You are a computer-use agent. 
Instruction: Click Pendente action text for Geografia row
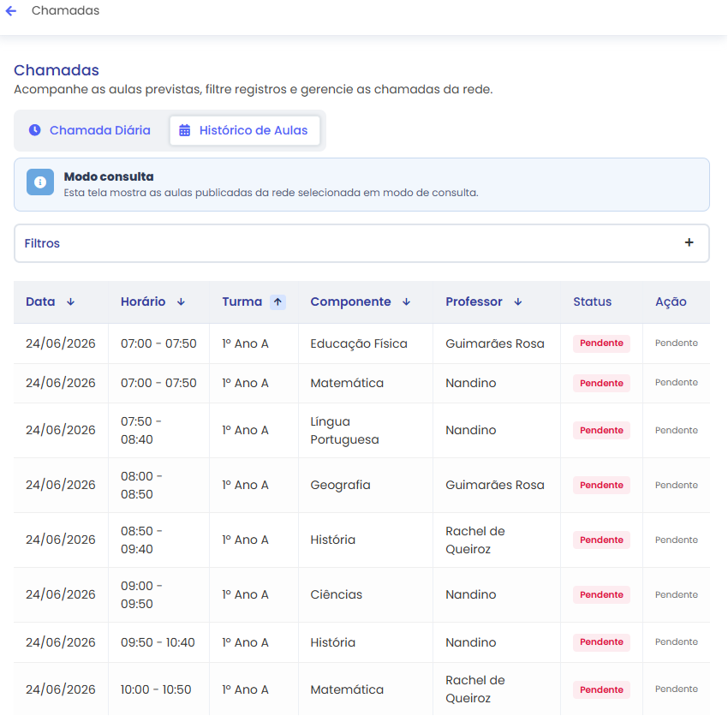coord(677,486)
